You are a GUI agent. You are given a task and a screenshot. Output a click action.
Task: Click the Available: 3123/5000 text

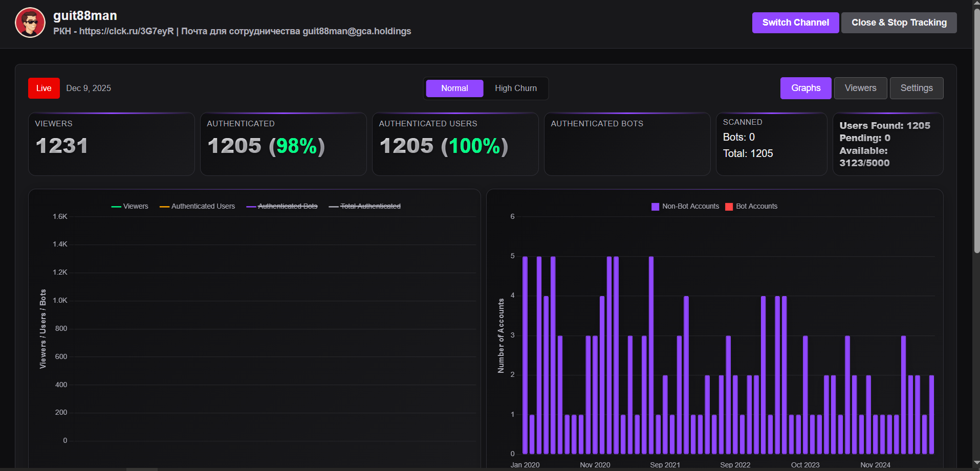[864, 157]
